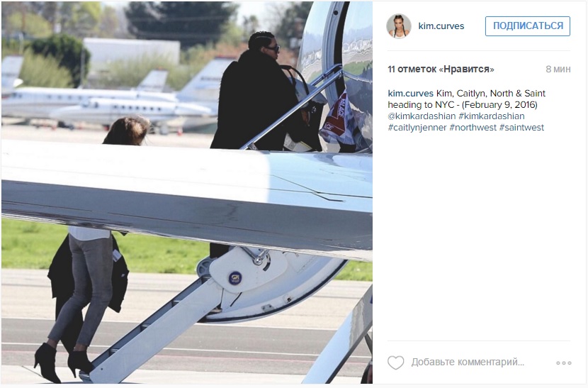Screen dimensions: 588x388
Task: Click the round emblem on aircraft stair door
Action: coord(234,278)
